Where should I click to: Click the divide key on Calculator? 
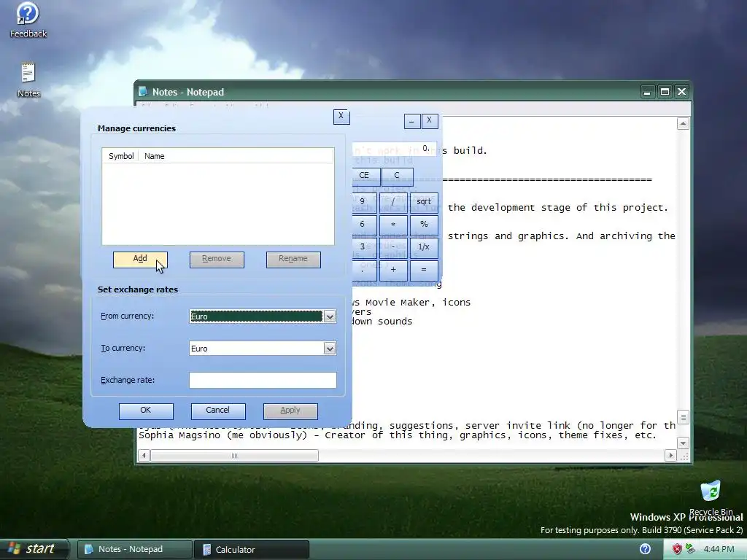tap(393, 202)
